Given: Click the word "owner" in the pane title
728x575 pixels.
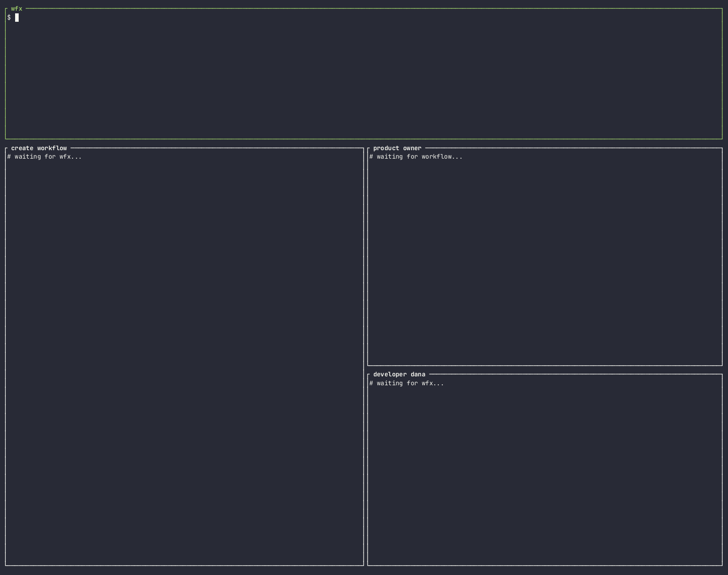Looking at the screenshot, I should (412, 148).
